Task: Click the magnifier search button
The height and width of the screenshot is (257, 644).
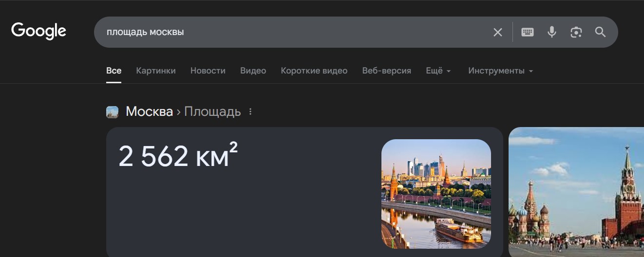Action: point(600,32)
